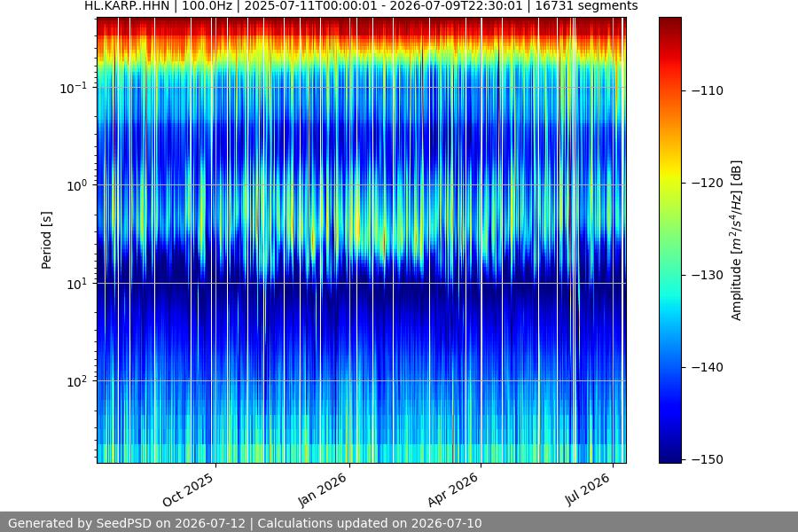Click 'Calculations updated on 2026-07-10' footer text
Image resolution: width=798 pixels, height=532 pixels.
(370, 523)
